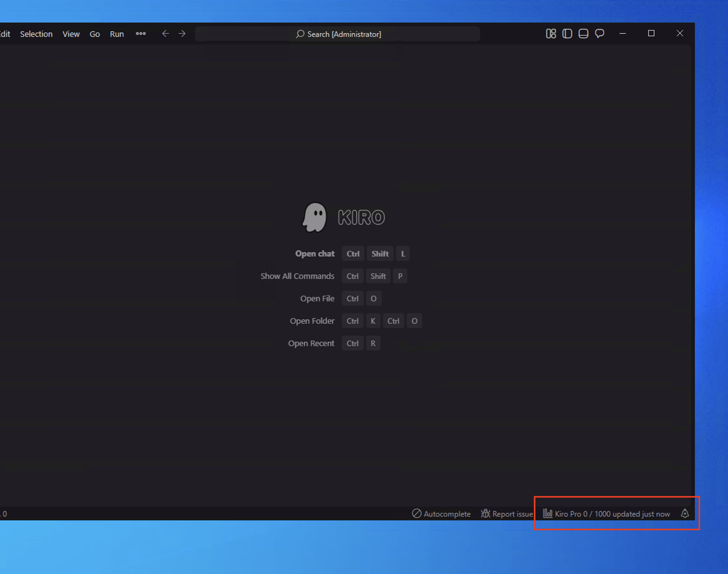The height and width of the screenshot is (574, 728).
Task: Click the P key hint
Action: pyautogui.click(x=400, y=276)
